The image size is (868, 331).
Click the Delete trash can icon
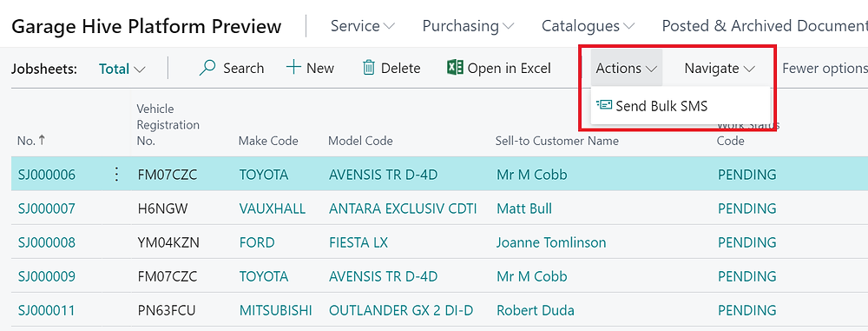click(x=369, y=68)
